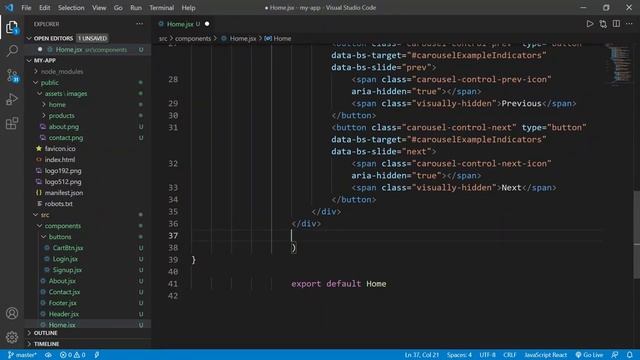Click src in the breadcrumb
Image resolution: width=640 pixels, height=360 pixels.
click(x=163, y=38)
